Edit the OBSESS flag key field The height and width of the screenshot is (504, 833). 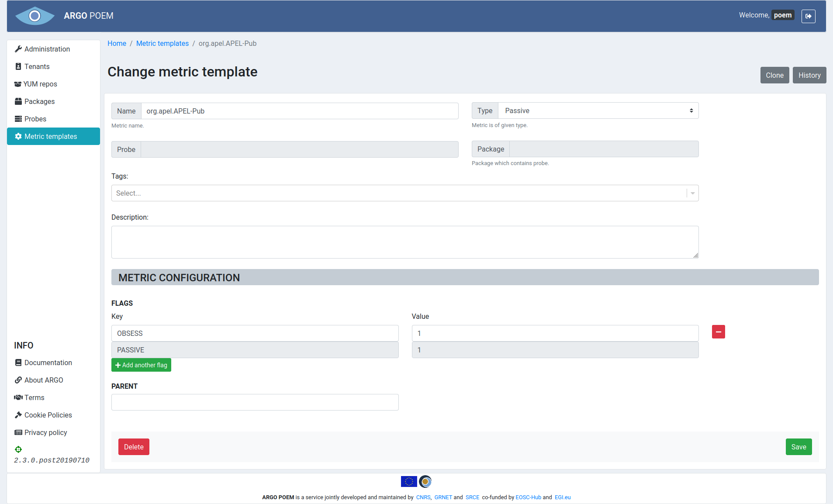click(x=255, y=333)
